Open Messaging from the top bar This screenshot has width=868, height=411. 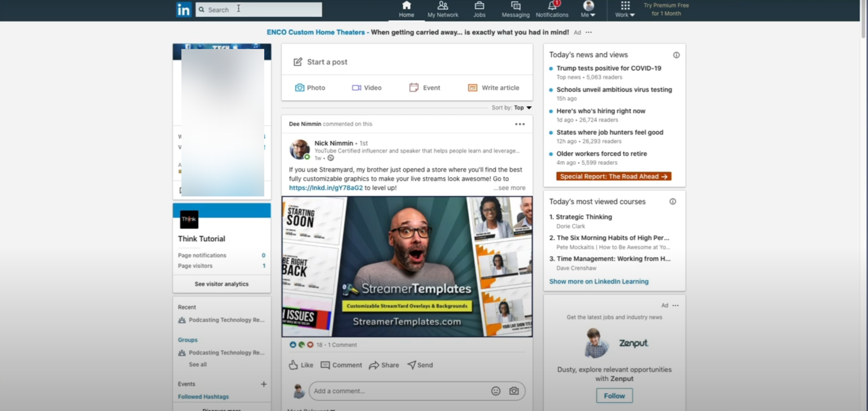(x=515, y=10)
